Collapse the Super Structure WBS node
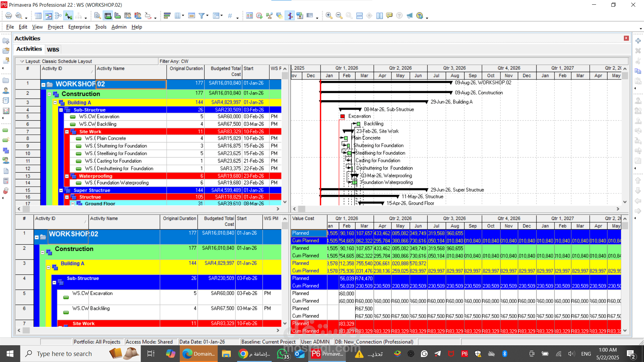 pyautogui.click(x=61, y=190)
